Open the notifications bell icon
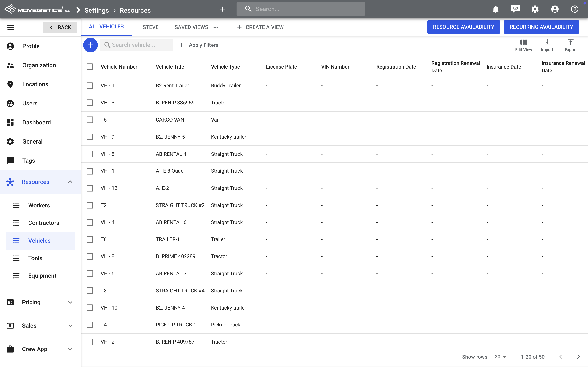The width and height of the screenshot is (588, 367). [496, 9]
